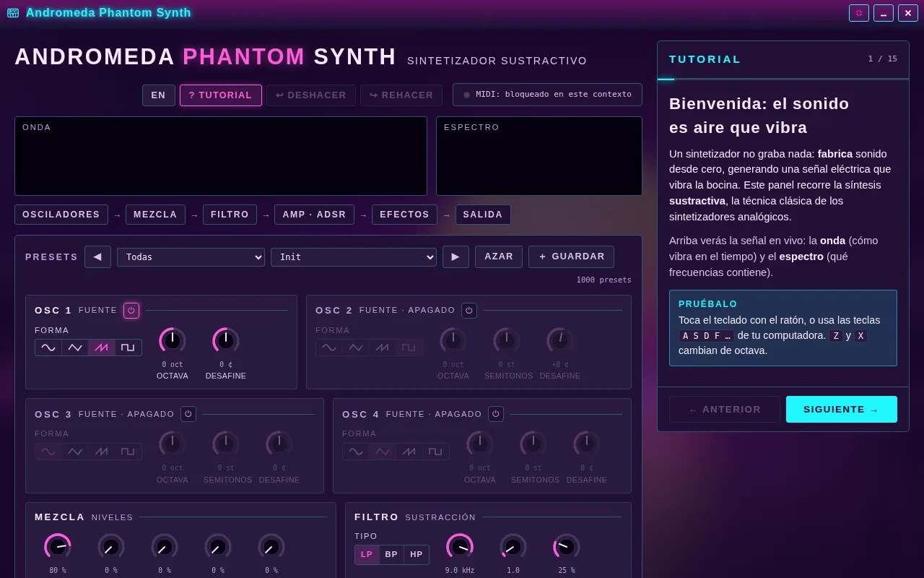The image size is (924, 578).
Task: Select the sine waveform for OSC 3
Action: (x=48, y=452)
